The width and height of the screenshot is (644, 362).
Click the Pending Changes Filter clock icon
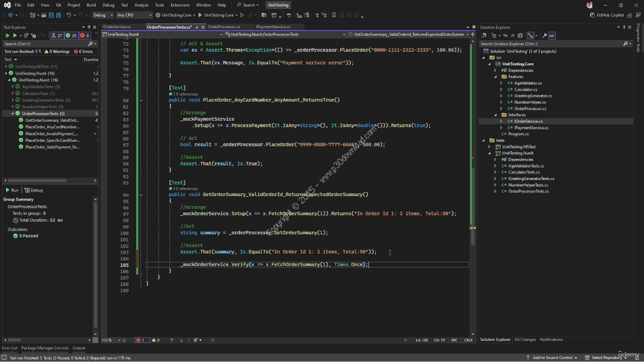(x=495, y=36)
